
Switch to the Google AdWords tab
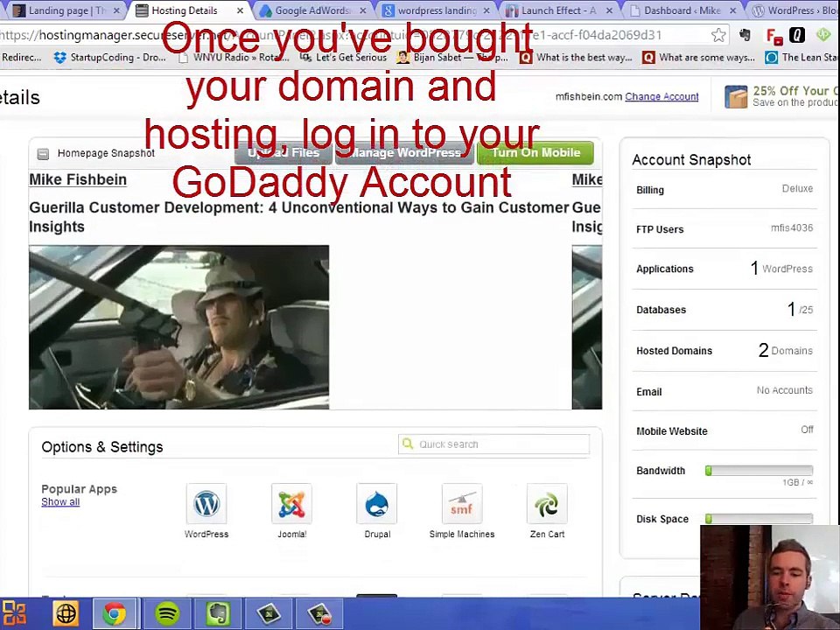tap(312, 10)
